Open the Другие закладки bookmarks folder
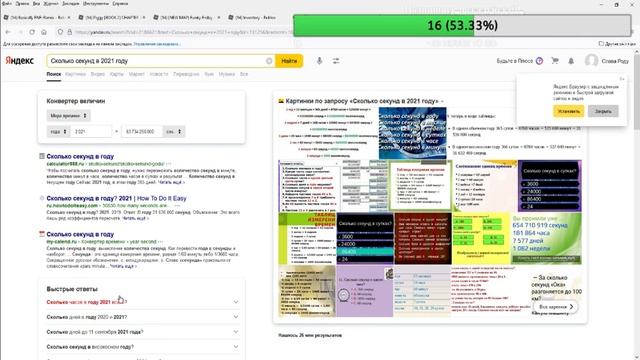This screenshot has width=640, height=360. coord(617,44)
